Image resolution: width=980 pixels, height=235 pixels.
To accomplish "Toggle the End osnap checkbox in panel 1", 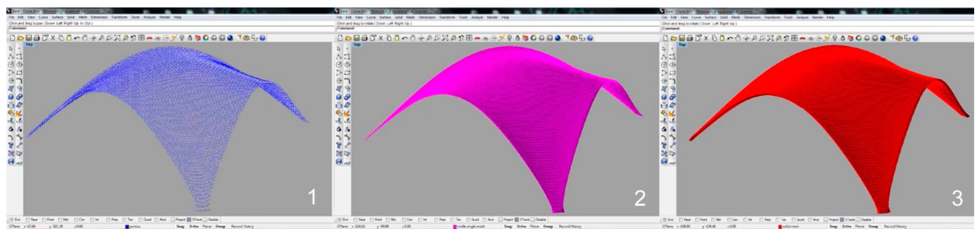I will tap(12, 220).
